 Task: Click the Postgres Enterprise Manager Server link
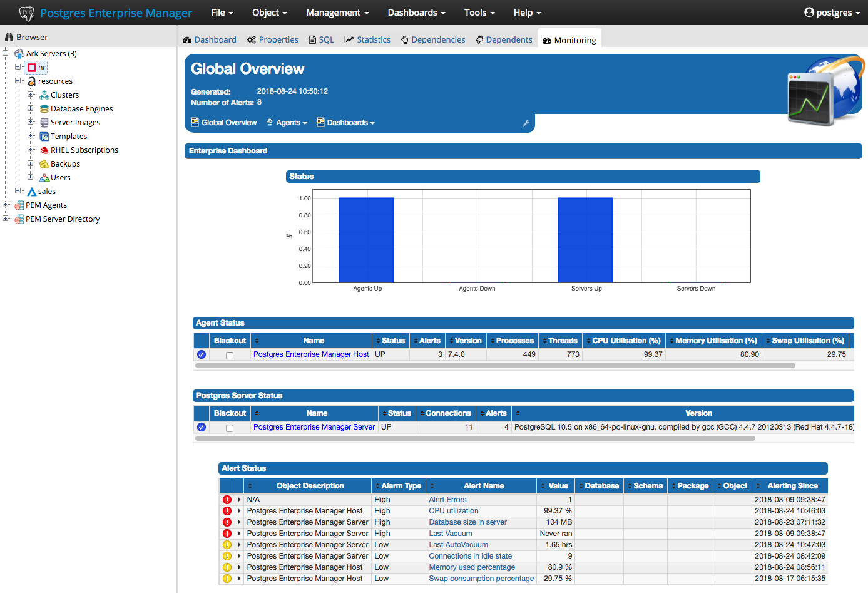[314, 426]
